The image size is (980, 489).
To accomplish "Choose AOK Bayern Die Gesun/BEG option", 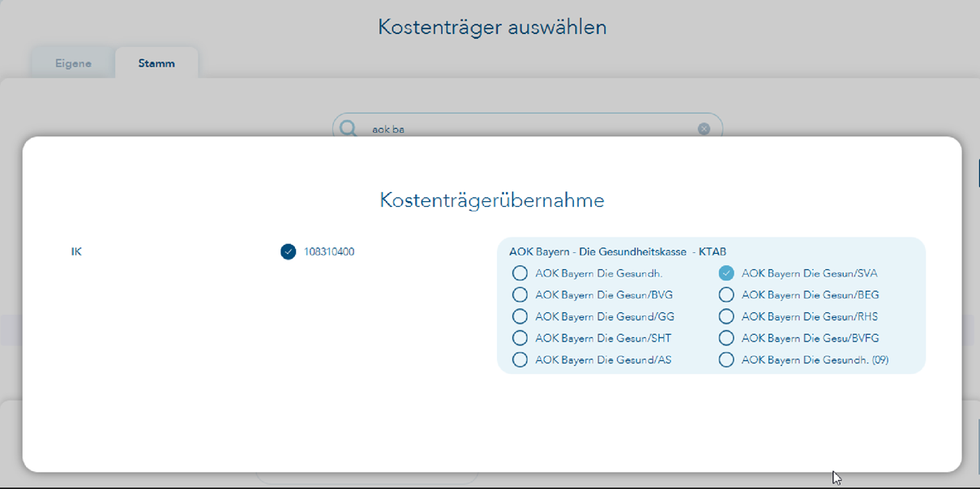I will tap(726, 294).
